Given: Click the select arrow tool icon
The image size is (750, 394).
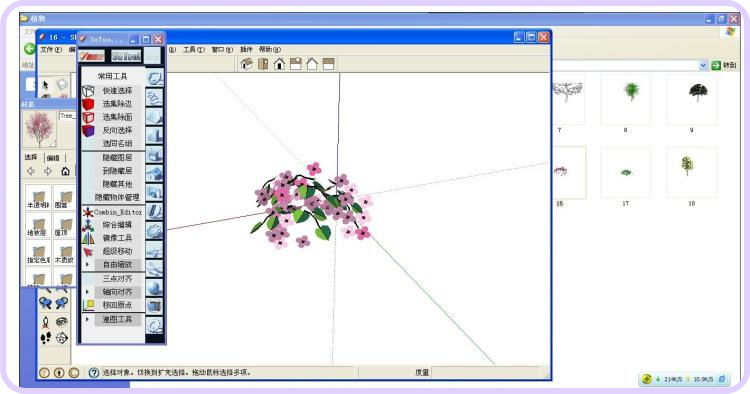Looking at the screenshot, I should (x=45, y=85).
